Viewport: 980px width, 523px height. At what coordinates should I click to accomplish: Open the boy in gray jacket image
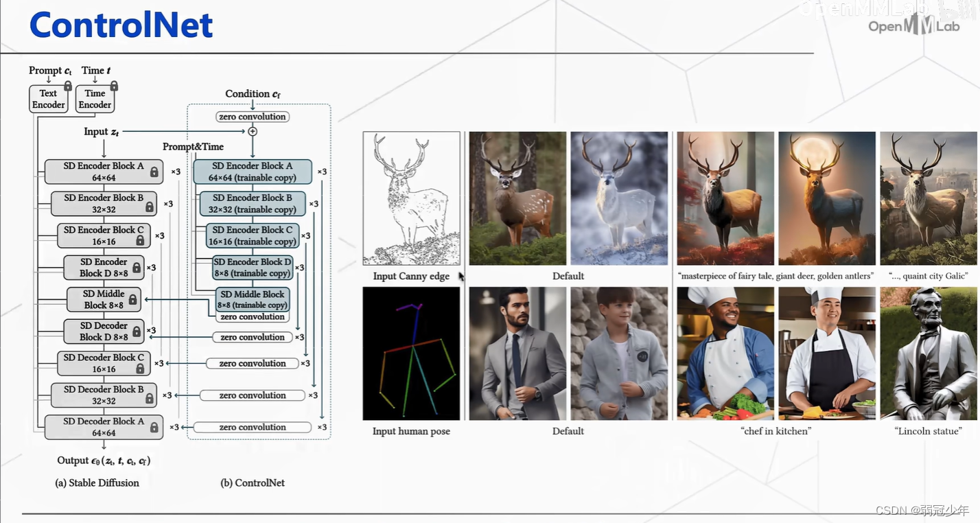pos(619,353)
